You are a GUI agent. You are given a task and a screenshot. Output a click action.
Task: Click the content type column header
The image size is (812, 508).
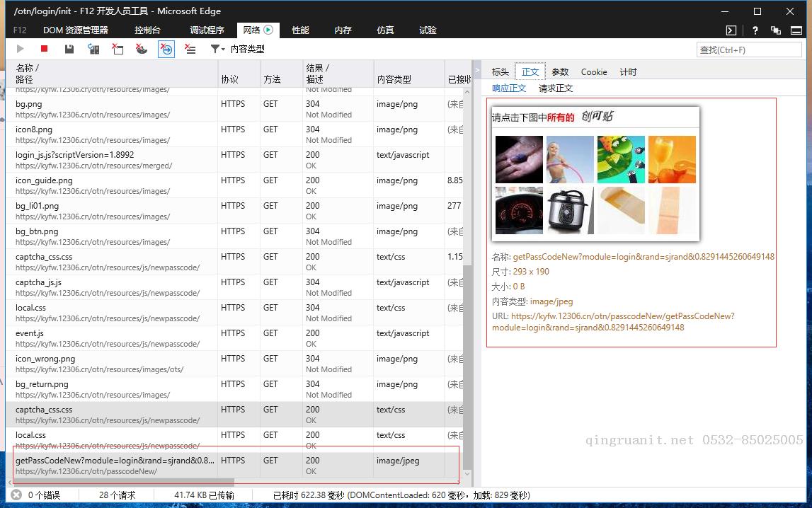coord(394,79)
